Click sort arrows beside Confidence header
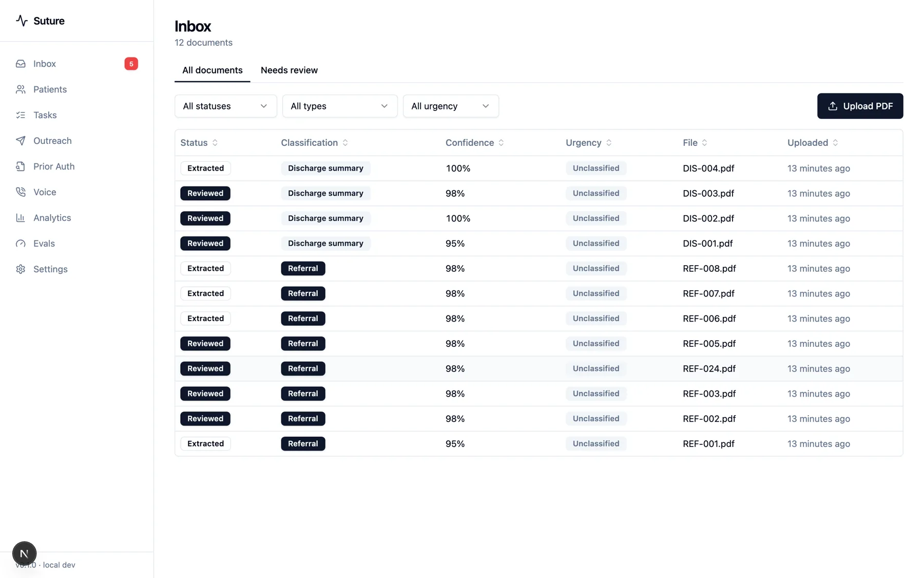The image size is (924, 578). 501,143
